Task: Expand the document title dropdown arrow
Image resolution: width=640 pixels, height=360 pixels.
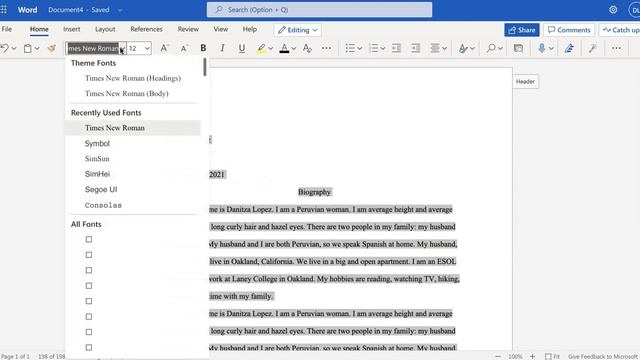Action: (x=120, y=10)
